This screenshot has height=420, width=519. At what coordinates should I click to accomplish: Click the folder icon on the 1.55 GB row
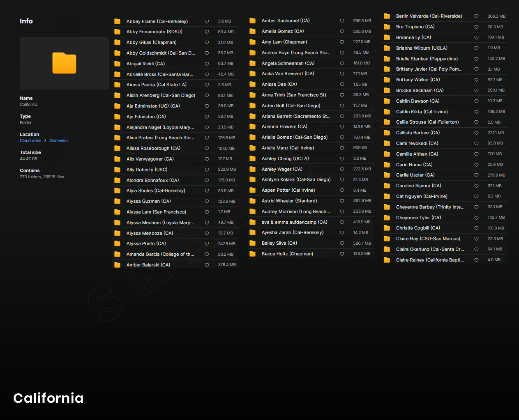pos(253,84)
